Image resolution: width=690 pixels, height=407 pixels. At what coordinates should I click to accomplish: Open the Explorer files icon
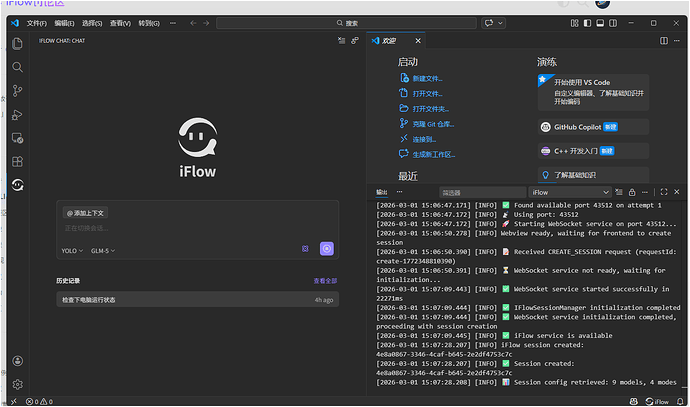click(17, 43)
